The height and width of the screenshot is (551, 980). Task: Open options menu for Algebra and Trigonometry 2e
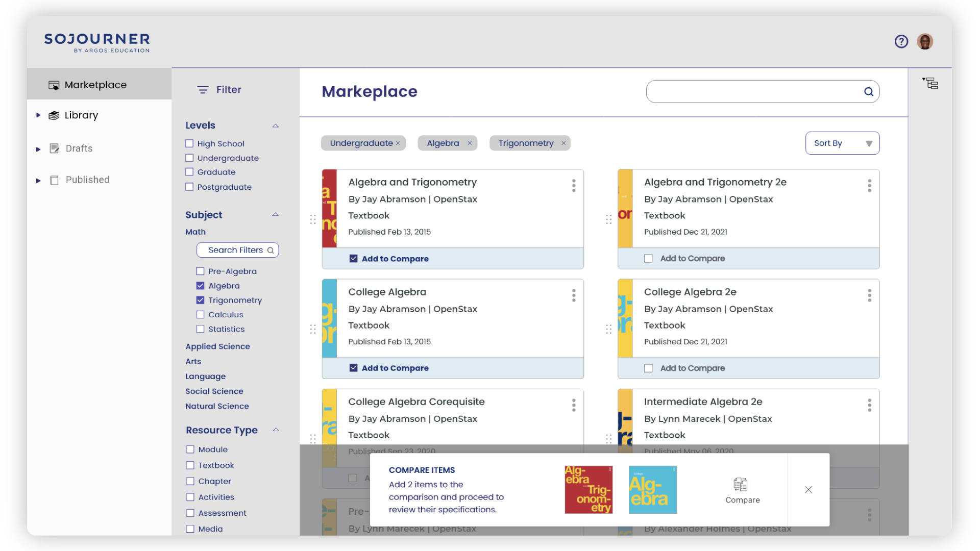[x=869, y=186]
